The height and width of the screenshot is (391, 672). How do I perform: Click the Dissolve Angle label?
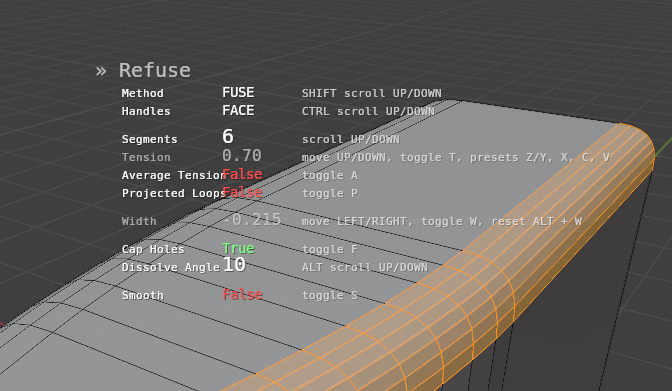(x=170, y=268)
